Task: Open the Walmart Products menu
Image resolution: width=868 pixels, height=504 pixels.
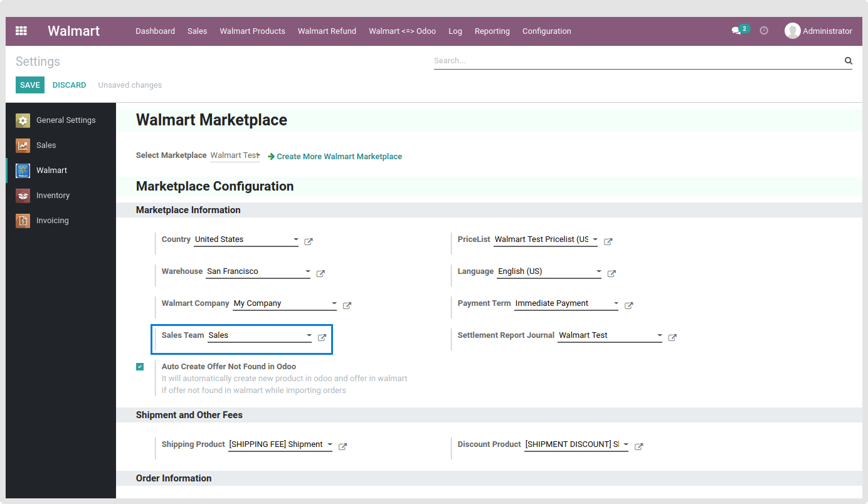Action: (x=252, y=31)
